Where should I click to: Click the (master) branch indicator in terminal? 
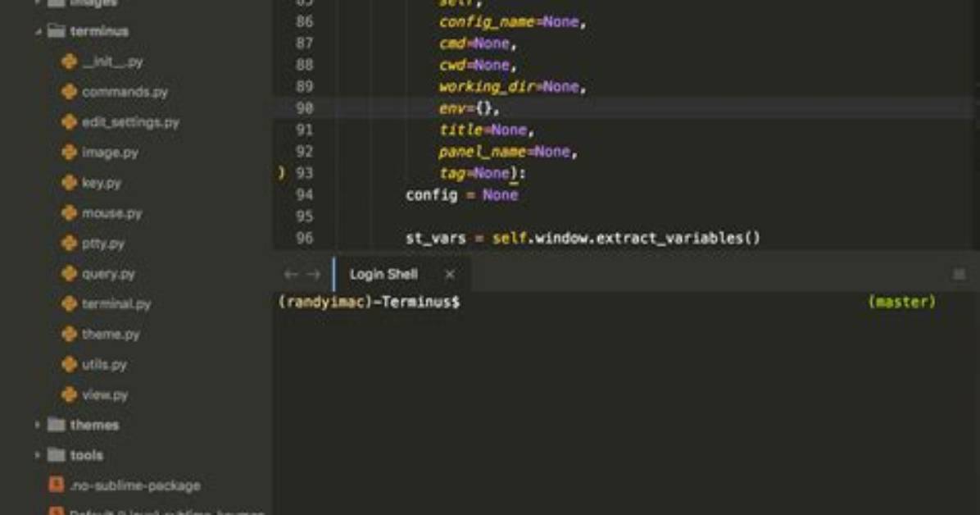[902, 303]
